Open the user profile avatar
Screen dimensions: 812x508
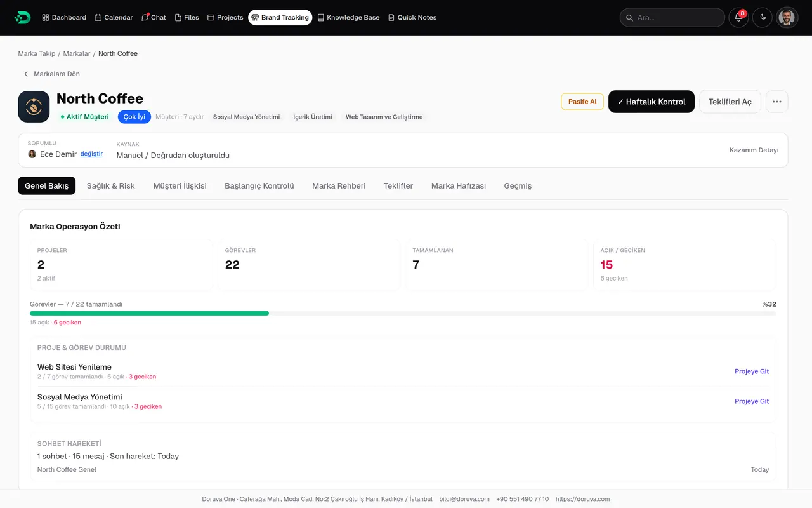[787, 18]
